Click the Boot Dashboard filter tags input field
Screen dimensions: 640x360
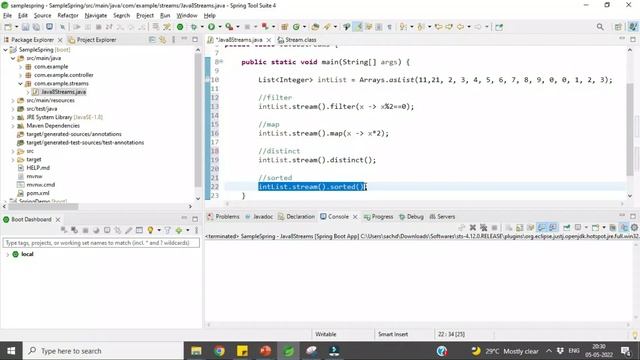[101, 243]
